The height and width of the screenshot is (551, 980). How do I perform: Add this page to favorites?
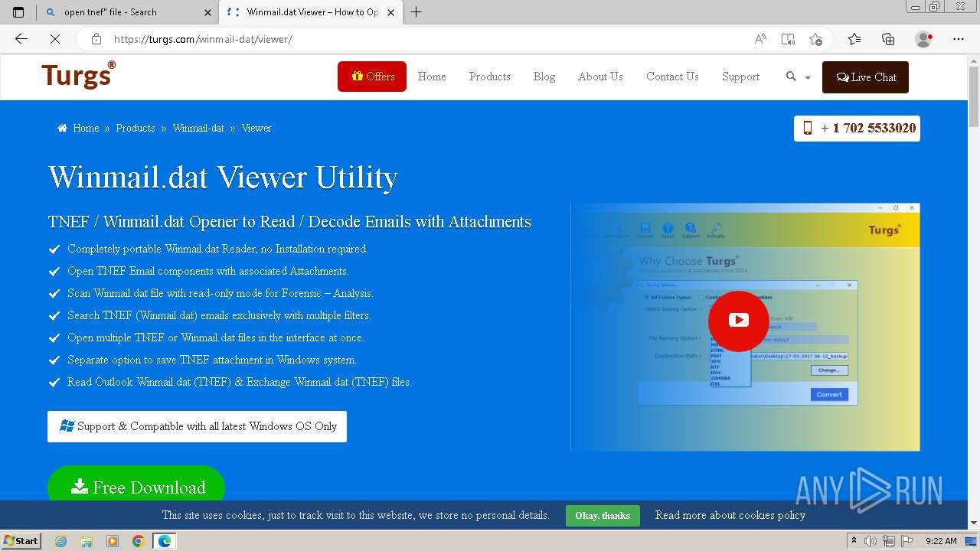point(815,39)
